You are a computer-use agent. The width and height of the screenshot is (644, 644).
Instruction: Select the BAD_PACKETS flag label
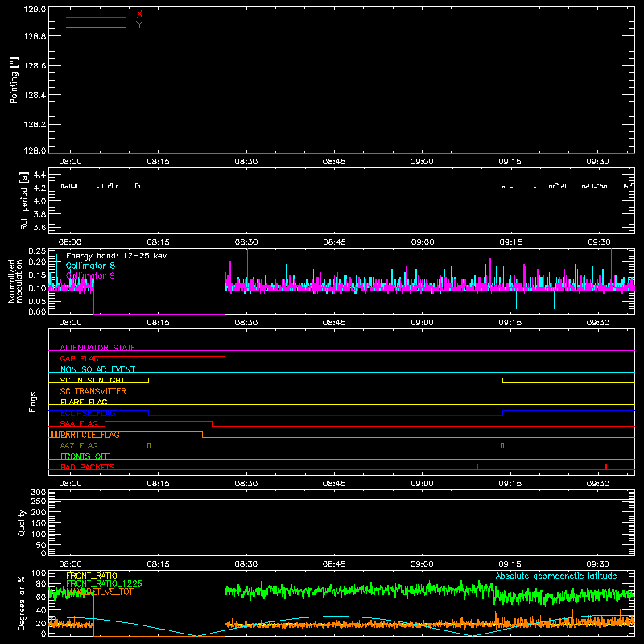[x=88, y=467]
